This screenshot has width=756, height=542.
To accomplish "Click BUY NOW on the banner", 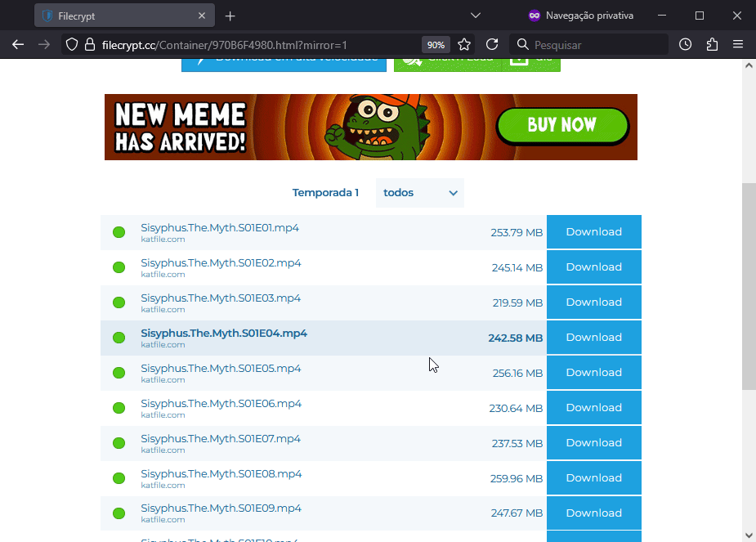I will tap(562, 125).
